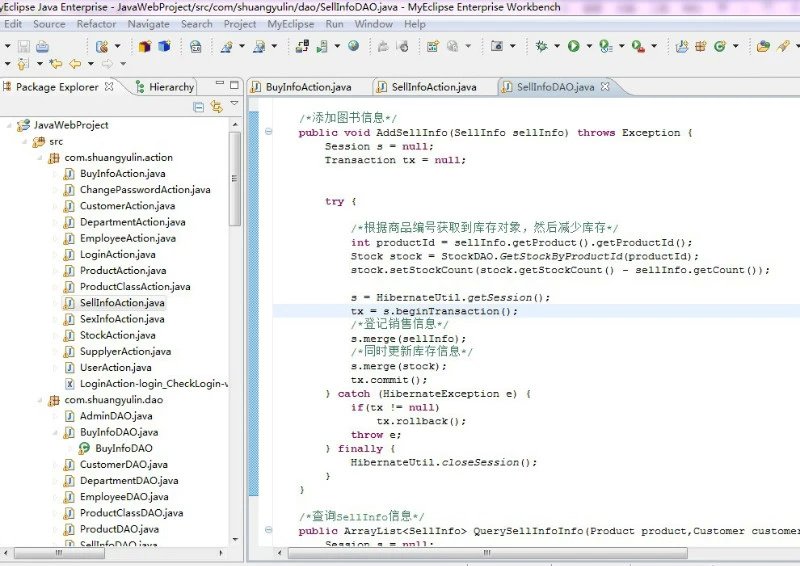Click the Print icon in toolbar
Screen dimensions: 800x566
[x=42, y=46]
